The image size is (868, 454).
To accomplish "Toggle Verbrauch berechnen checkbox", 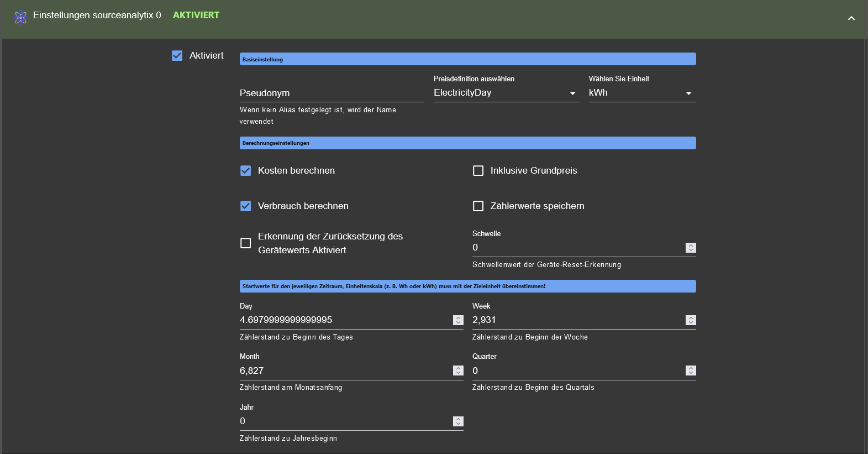I will (246, 206).
